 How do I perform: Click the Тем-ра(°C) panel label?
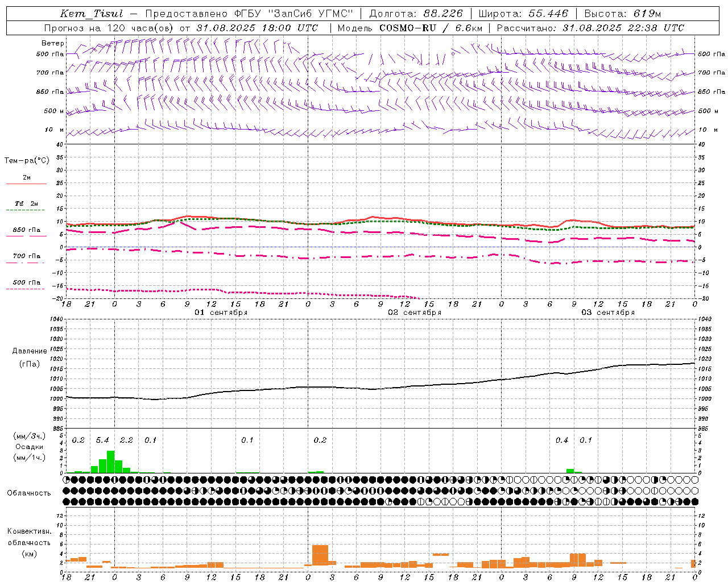point(27,160)
